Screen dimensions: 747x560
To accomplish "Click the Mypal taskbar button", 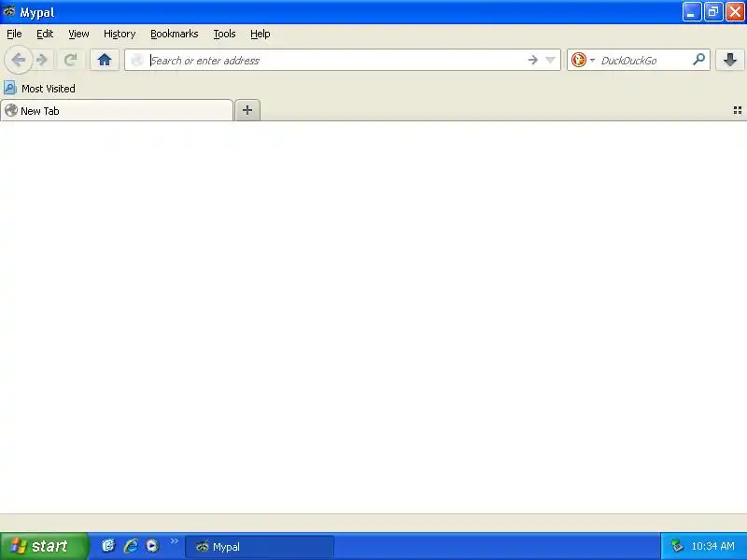I will 260,547.
